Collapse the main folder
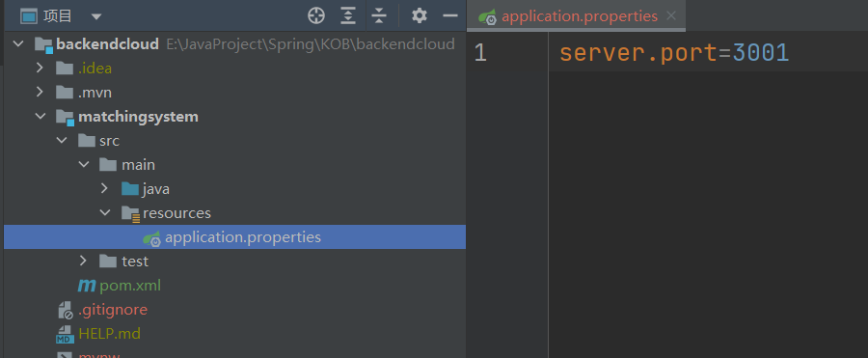The height and width of the screenshot is (358, 868). 83,165
